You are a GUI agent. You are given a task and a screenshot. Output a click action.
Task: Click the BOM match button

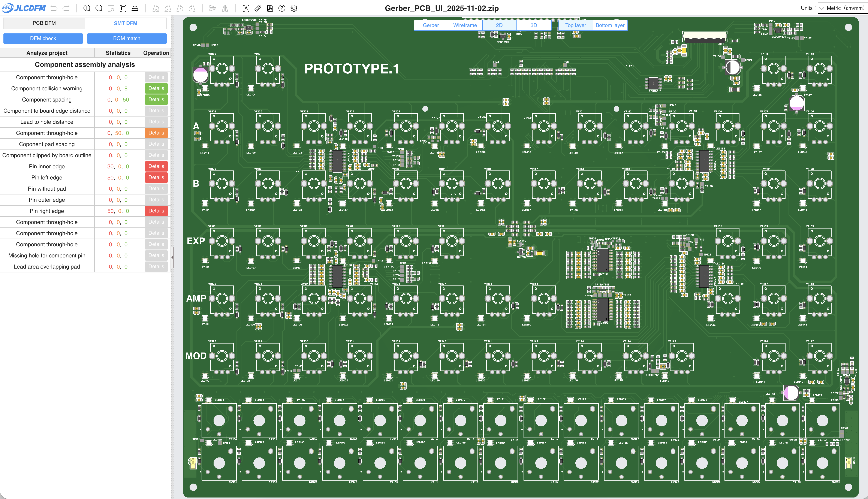pos(127,38)
